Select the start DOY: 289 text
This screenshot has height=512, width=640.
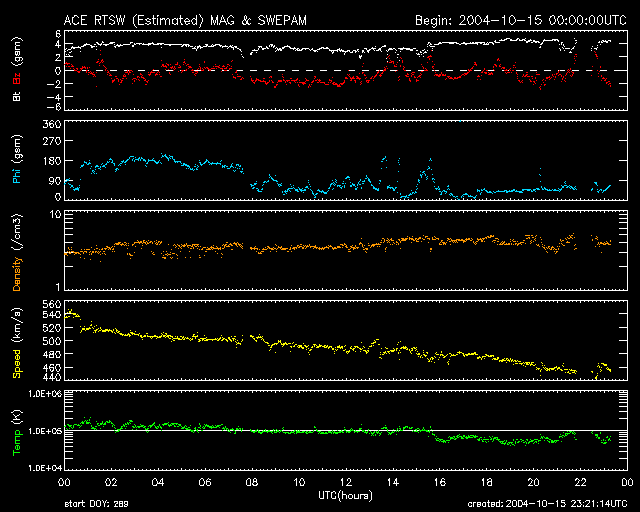click(96, 504)
